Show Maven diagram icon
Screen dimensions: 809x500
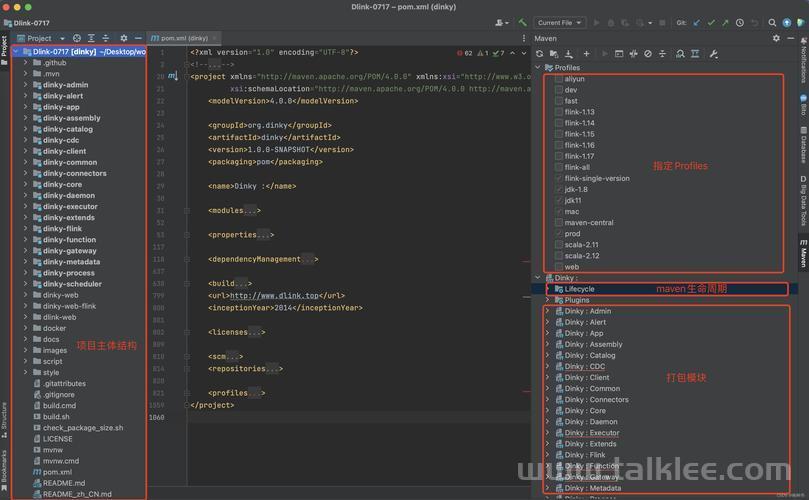point(695,54)
